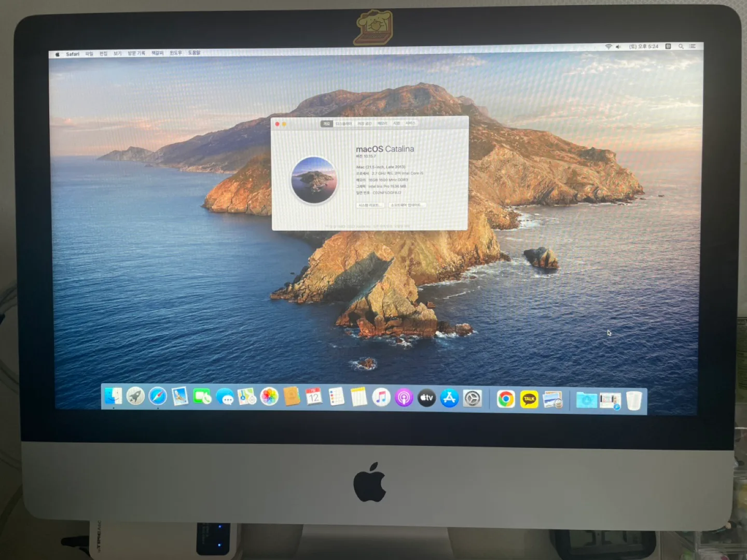Open the 파일 (File) menu
The width and height of the screenshot is (747, 560).
(x=89, y=53)
